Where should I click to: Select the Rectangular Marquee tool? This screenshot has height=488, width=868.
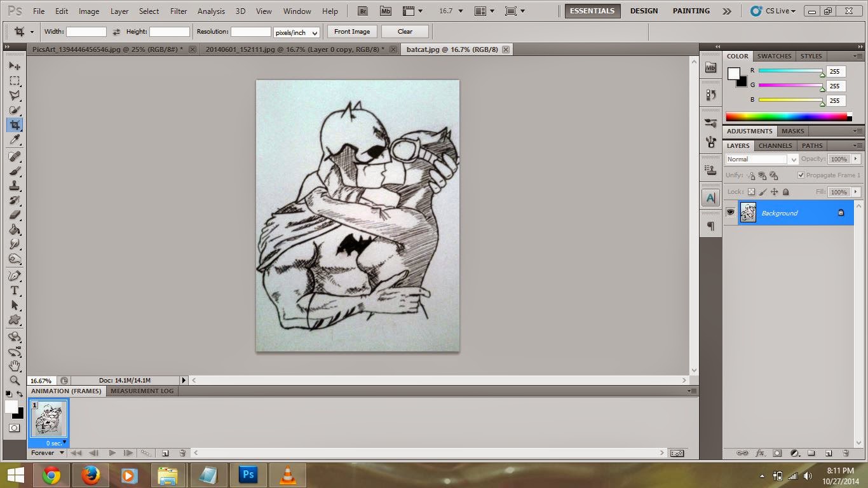[15, 81]
